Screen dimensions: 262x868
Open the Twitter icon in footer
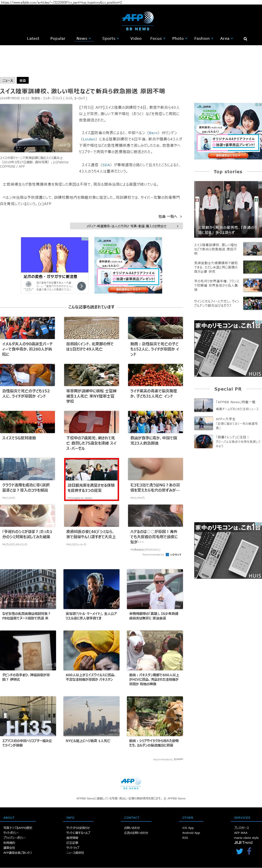239,851
